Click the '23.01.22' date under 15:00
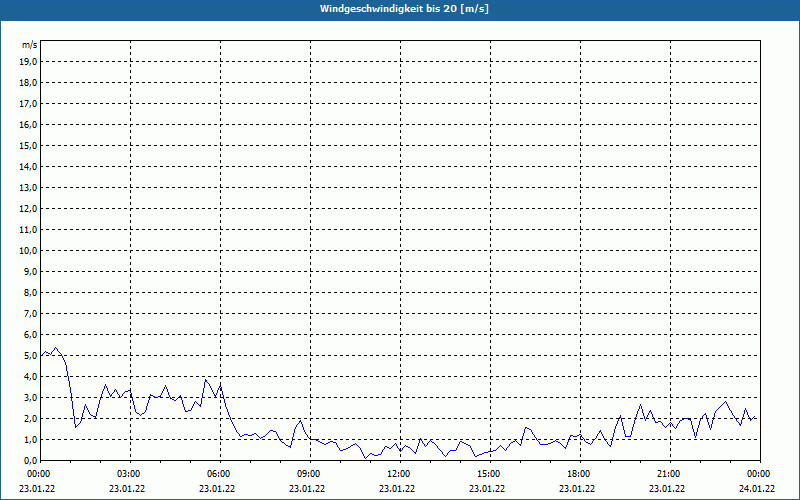 click(487, 489)
